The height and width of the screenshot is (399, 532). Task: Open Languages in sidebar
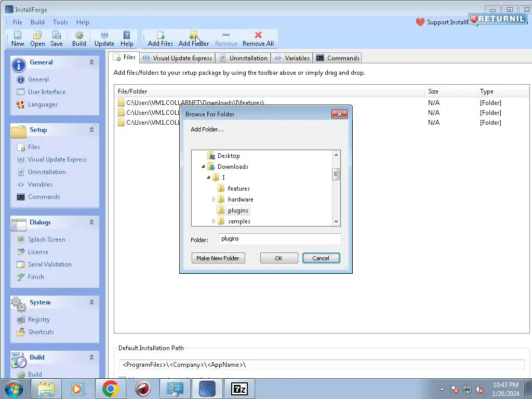point(43,104)
